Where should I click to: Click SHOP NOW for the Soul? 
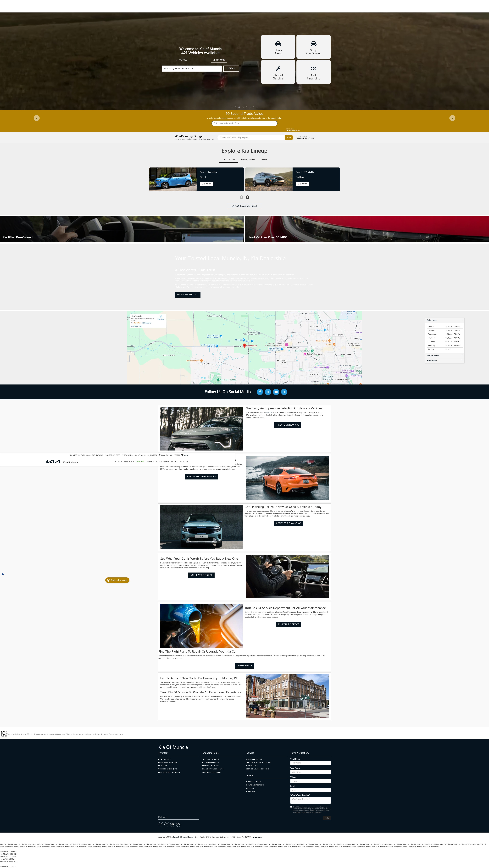pos(207,184)
